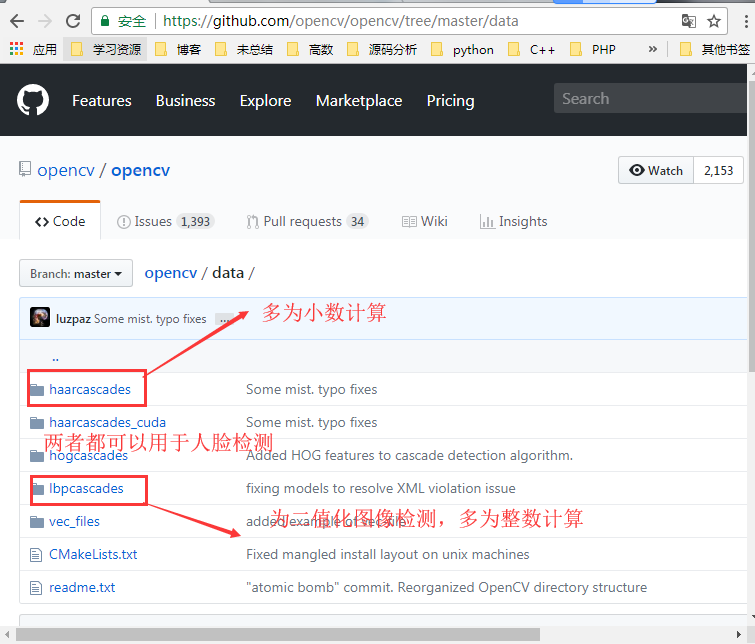Open the C++ bookmark folder
The width and height of the screenshot is (755, 644).
(532, 49)
